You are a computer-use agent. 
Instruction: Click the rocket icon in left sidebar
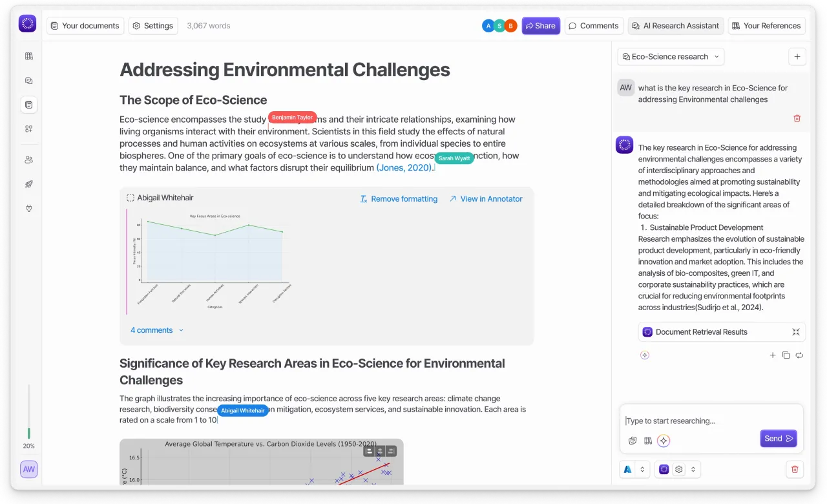tap(28, 184)
